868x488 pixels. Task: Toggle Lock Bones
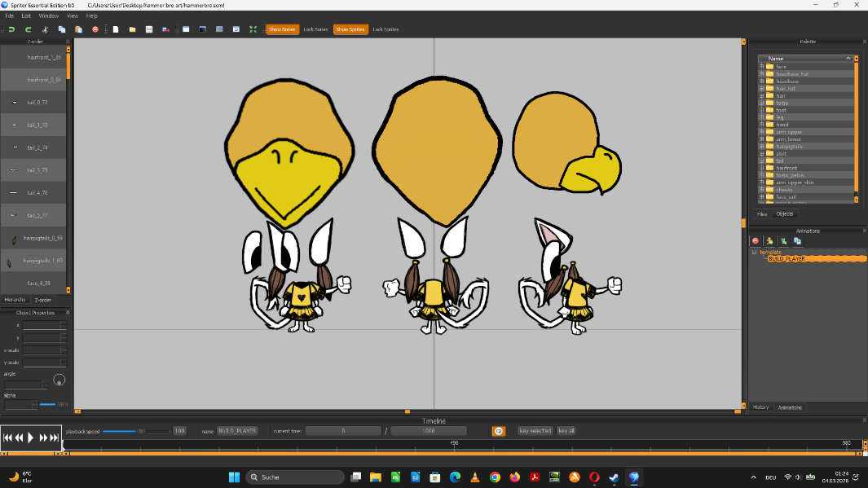click(315, 29)
